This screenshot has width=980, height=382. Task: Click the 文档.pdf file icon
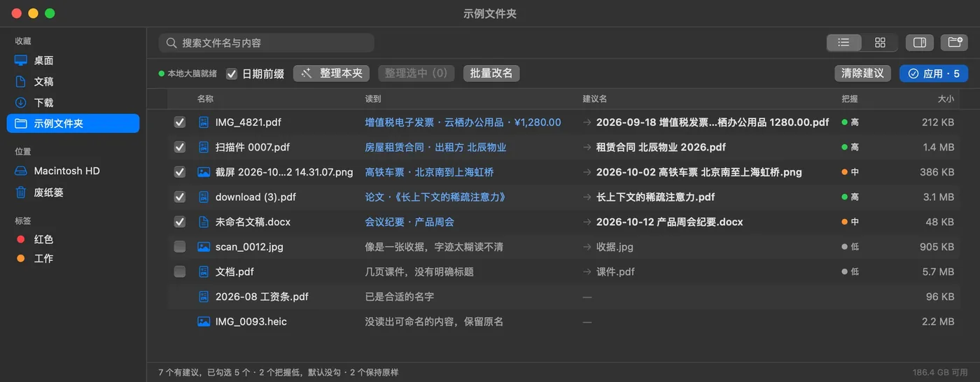(204, 271)
